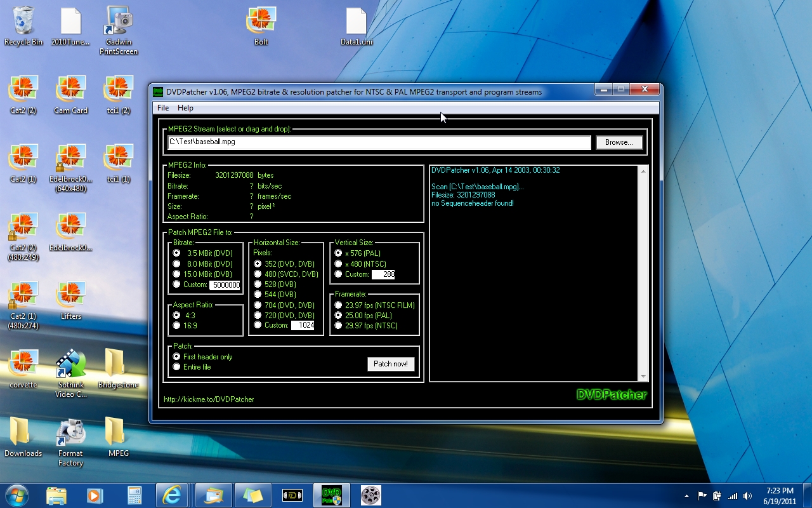Image resolution: width=812 pixels, height=508 pixels.
Task: Open the MPEG folder on desktop
Action: click(x=119, y=438)
